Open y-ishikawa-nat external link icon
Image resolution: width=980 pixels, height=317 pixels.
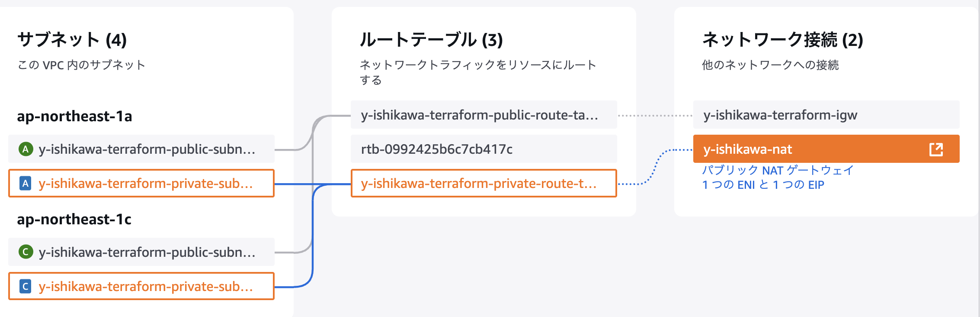click(936, 149)
